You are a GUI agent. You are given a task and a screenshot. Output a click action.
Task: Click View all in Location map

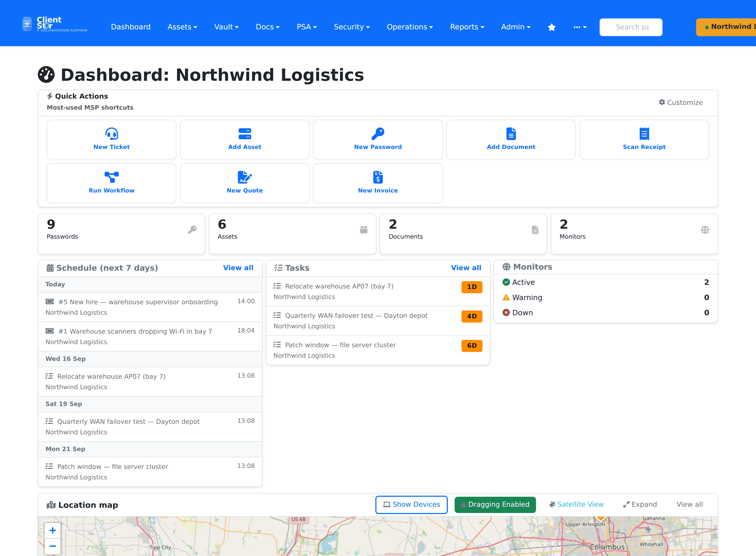(689, 504)
